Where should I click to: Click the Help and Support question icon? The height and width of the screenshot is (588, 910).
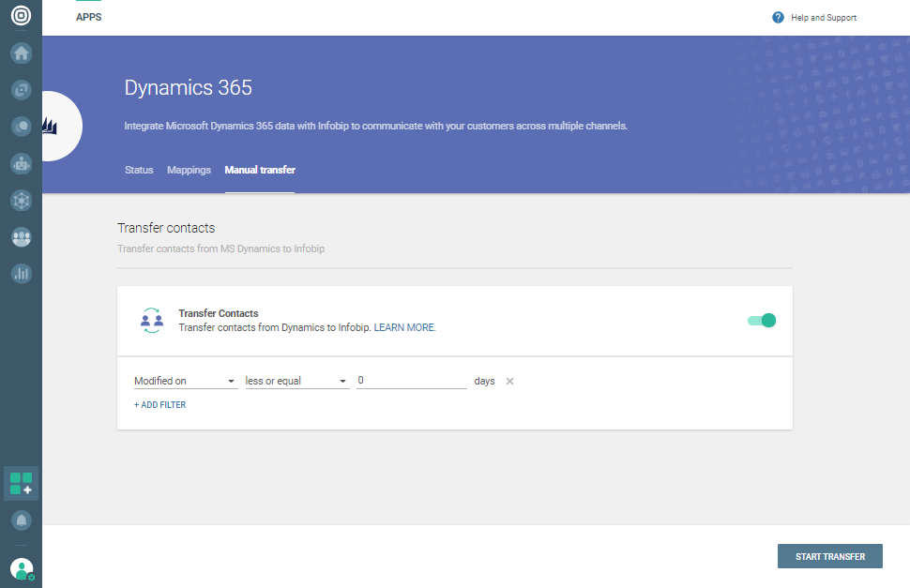(778, 18)
